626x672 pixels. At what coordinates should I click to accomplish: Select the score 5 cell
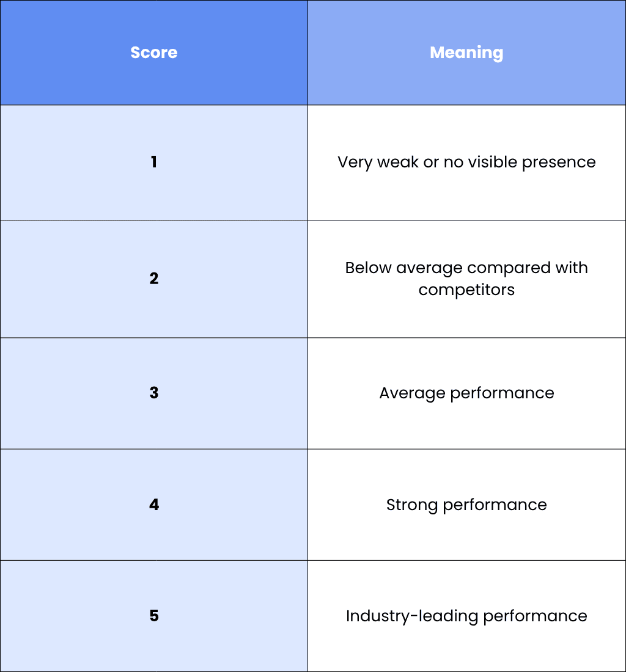point(154,616)
